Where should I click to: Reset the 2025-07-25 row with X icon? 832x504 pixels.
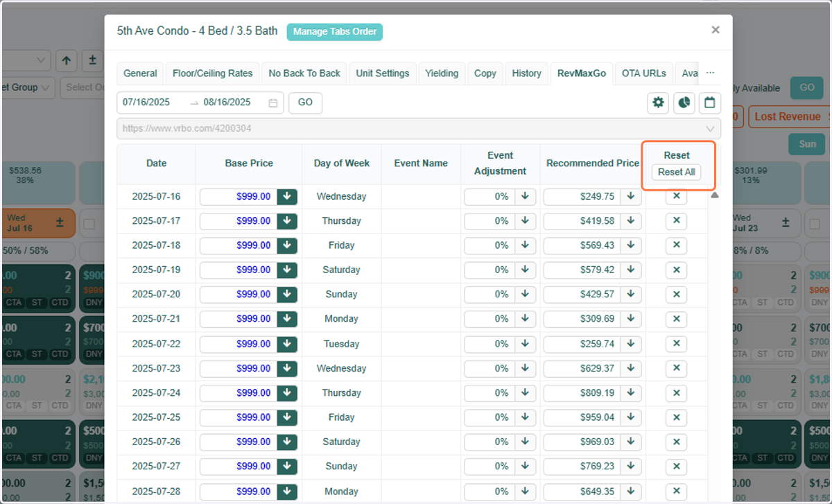click(x=676, y=417)
